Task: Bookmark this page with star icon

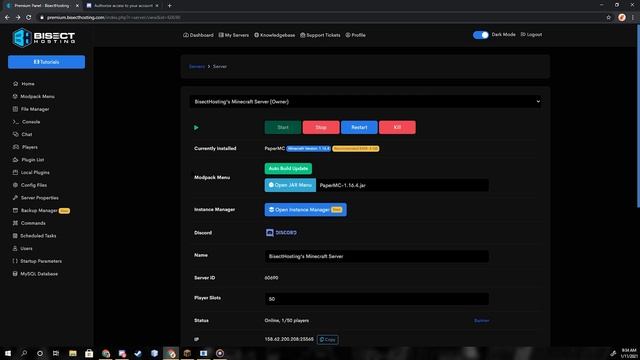Action: [x=609, y=18]
